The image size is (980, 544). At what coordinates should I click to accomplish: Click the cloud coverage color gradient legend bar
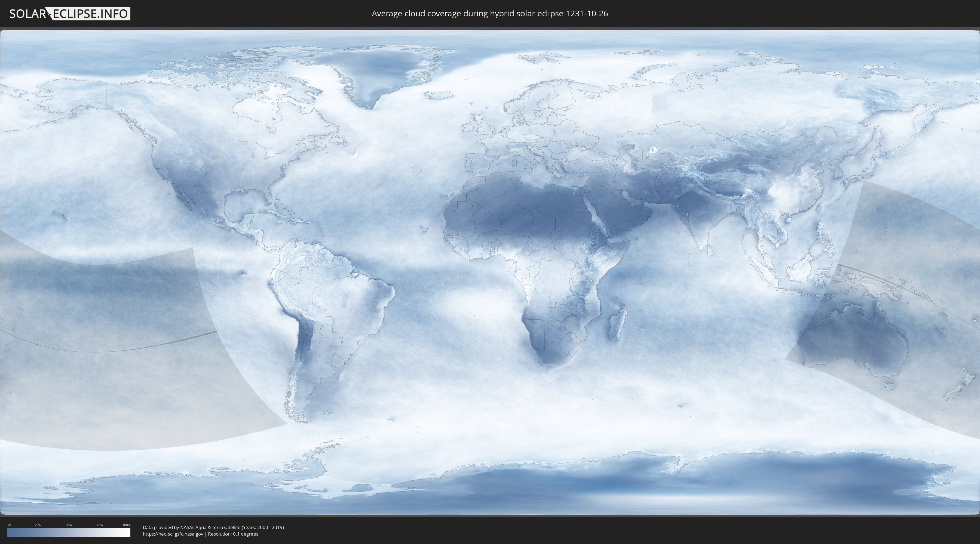point(69,533)
